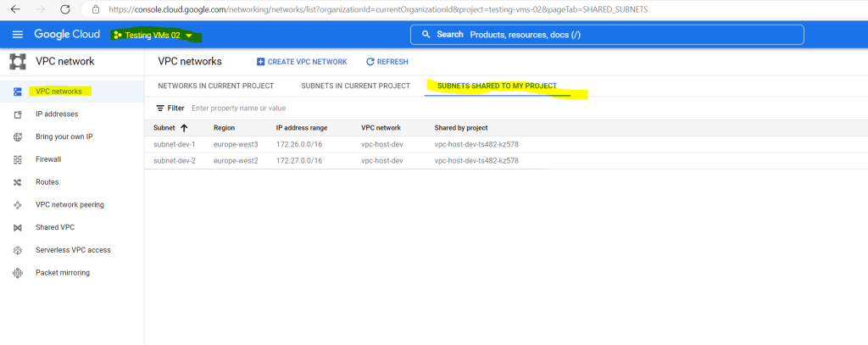
Task: Click the Routes sidebar icon
Action: coord(18,182)
